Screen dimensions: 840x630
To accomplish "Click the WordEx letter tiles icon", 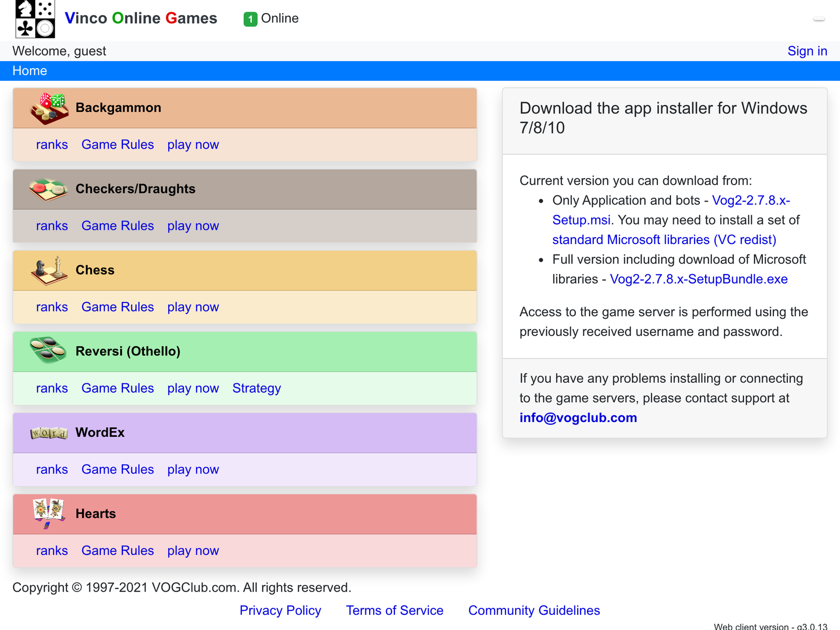I will click(x=49, y=433).
